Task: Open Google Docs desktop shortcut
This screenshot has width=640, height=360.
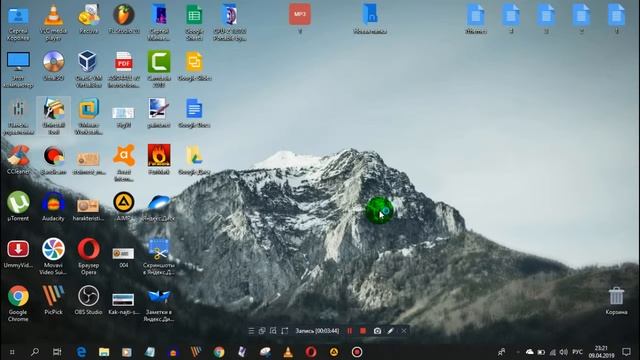Action: pyautogui.click(x=194, y=113)
